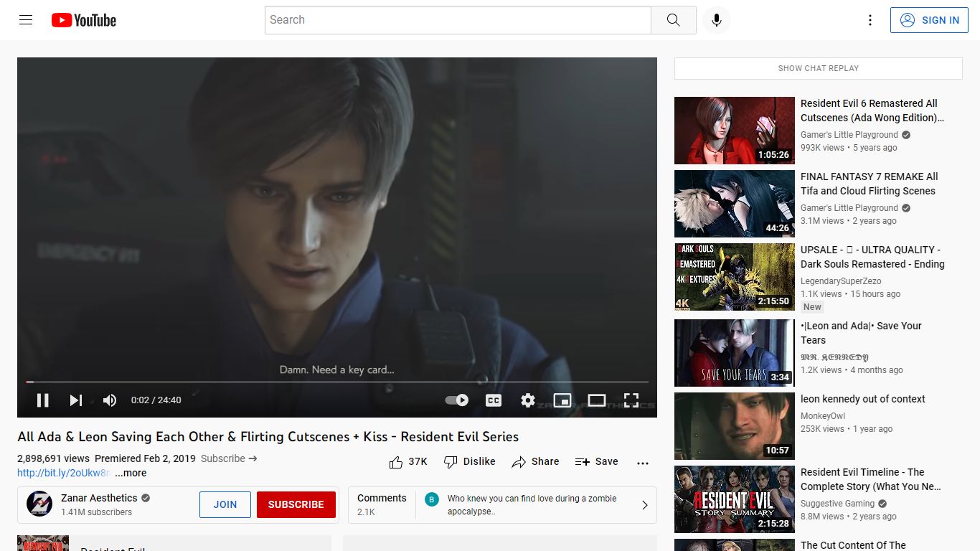Image resolution: width=980 pixels, height=551 pixels.
Task: Go to YouTube home via logo
Action: [x=84, y=20]
